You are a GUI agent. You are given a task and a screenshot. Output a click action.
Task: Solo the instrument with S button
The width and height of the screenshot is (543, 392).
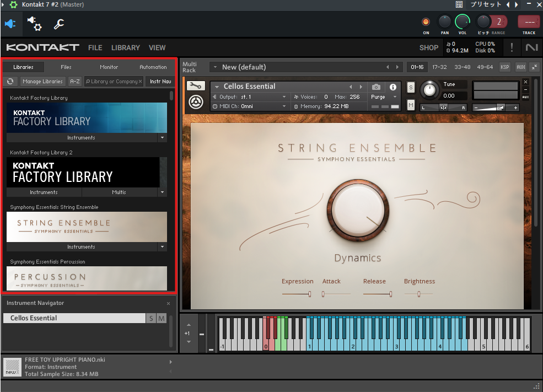411,87
